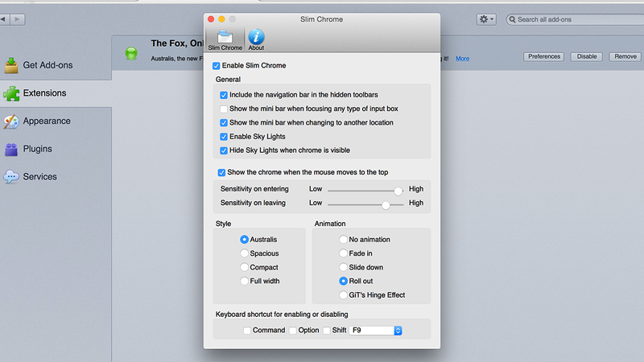Click the add-on title The Fox, Only
This screenshot has width=644, height=362.
177,43
